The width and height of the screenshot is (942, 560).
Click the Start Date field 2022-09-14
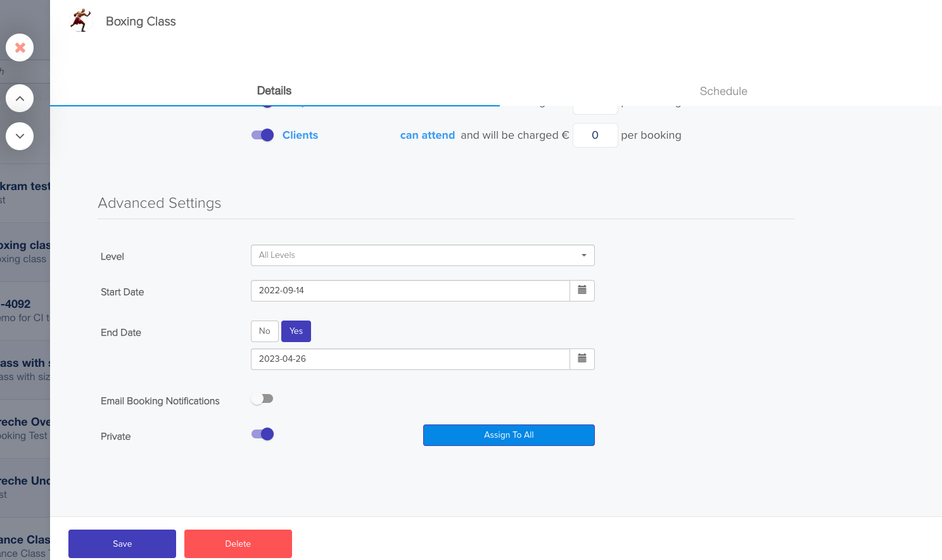(x=411, y=291)
